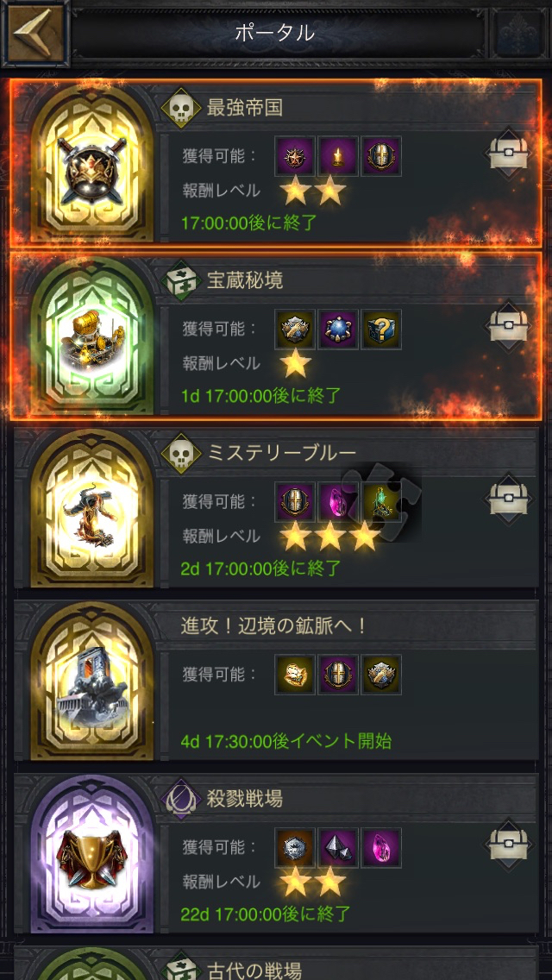Tap the knight helmet reward in 最強帝国

pyautogui.click(x=381, y=156)
